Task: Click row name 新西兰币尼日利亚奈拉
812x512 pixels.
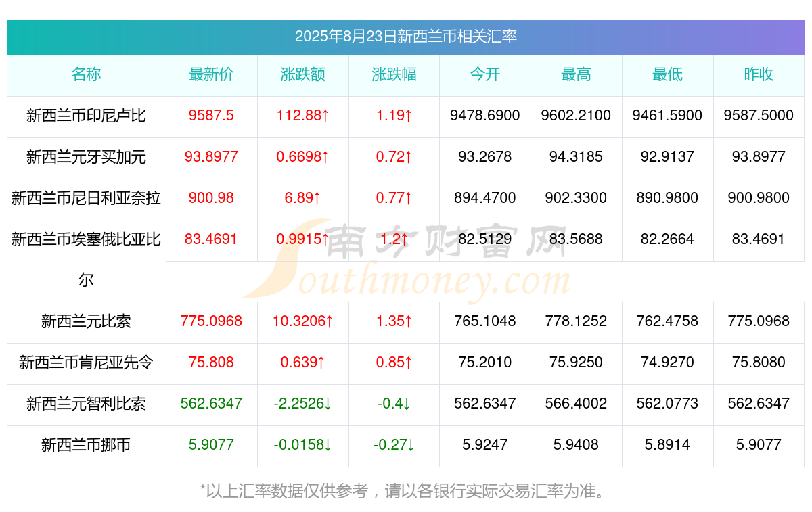Action: 86,198
